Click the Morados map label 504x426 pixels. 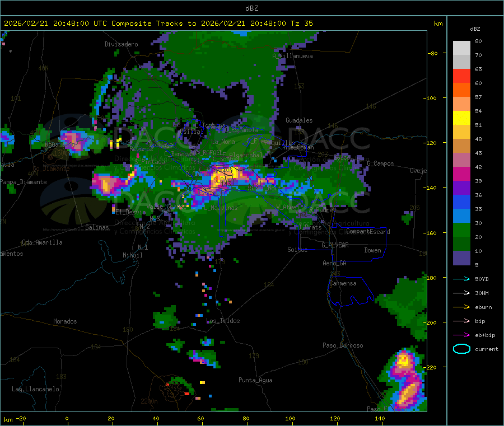click(x=65, y=321)
